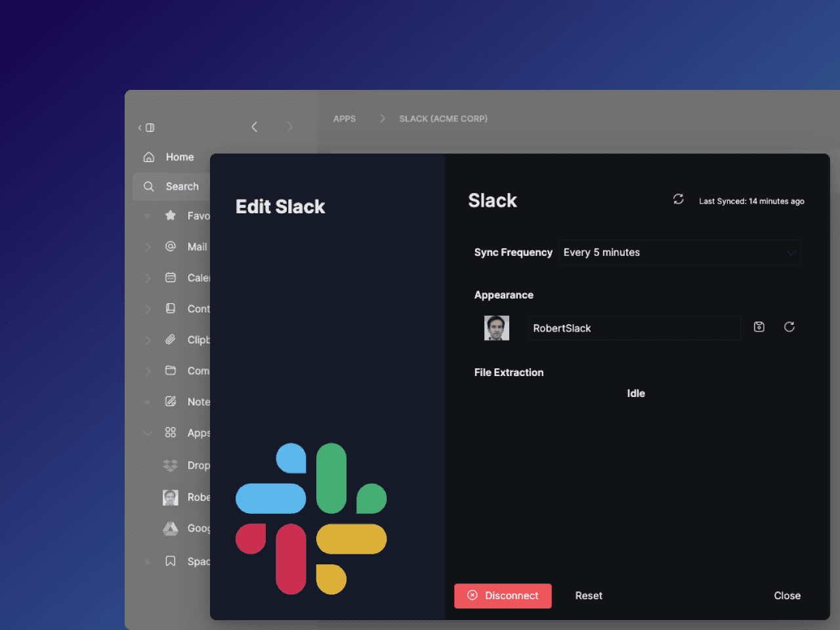840x630 pixels.
Task: Collapse the Apps tree chevron
Action: tap(148, 432)
